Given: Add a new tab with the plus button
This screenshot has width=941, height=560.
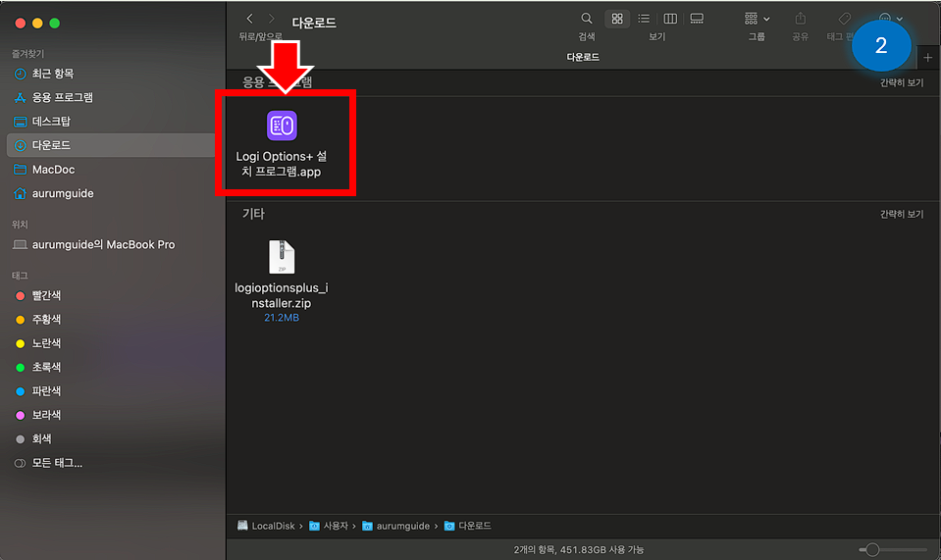Looking at the screenshot, I should click(x=928, y=58).
